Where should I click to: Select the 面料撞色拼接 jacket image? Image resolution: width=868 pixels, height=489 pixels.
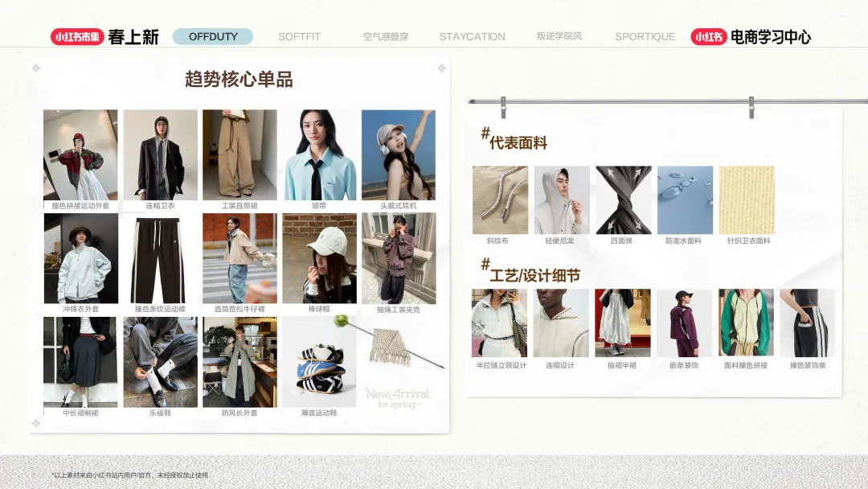coord(746,323)
